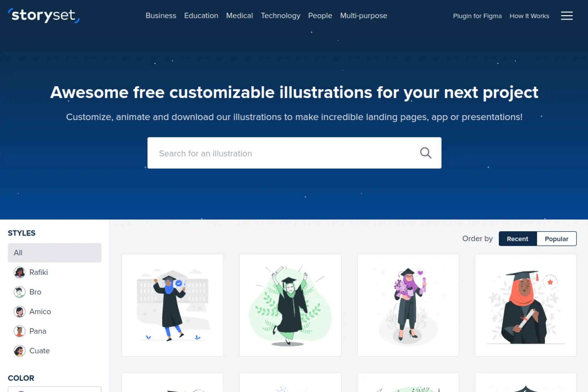This screenshot has height=392, width=588.
Task: Choose the Cuate style avatar icon
Action: [x=19, y=351]
